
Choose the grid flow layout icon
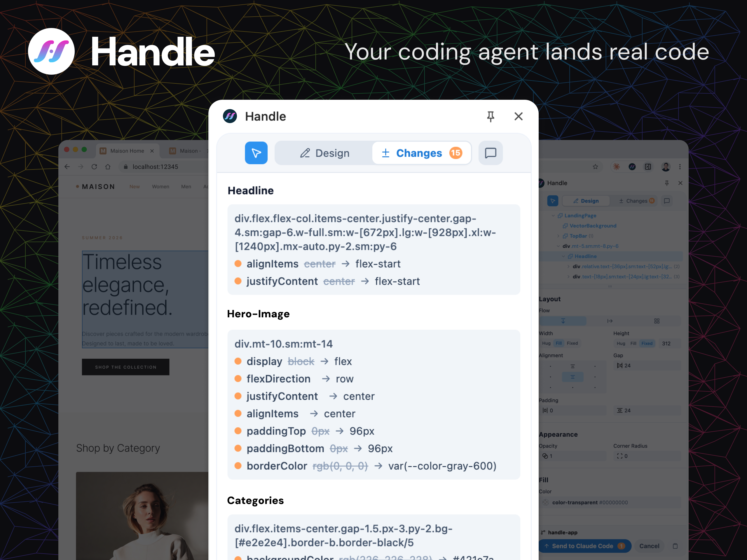tap(657, 321)
